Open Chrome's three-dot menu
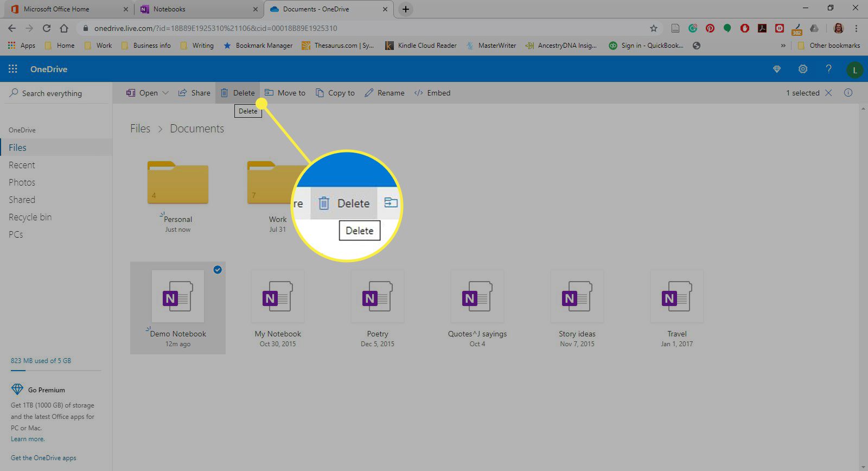868x471 pixels. (856, 28)
